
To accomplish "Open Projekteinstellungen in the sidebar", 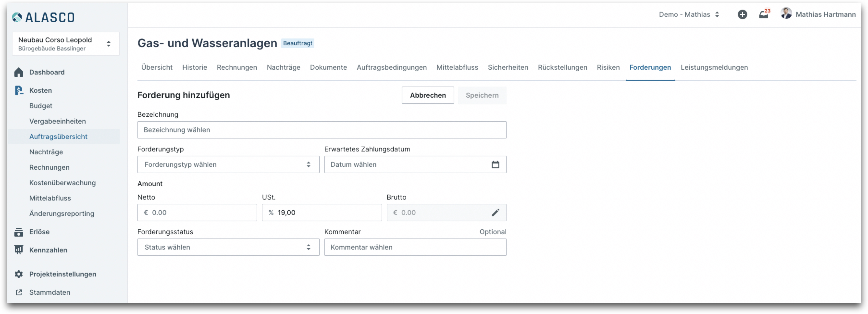I will (x=63, y=274).
